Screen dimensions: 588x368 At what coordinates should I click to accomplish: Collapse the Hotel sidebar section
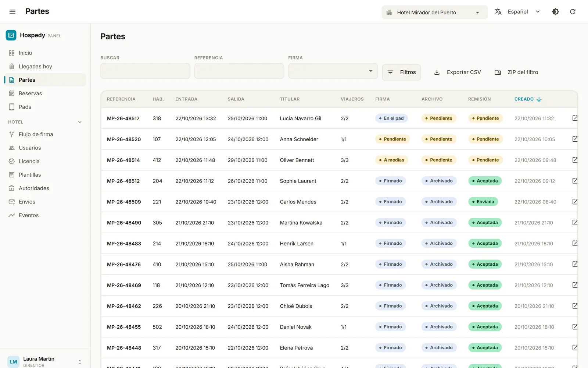(x=80, y=122)
